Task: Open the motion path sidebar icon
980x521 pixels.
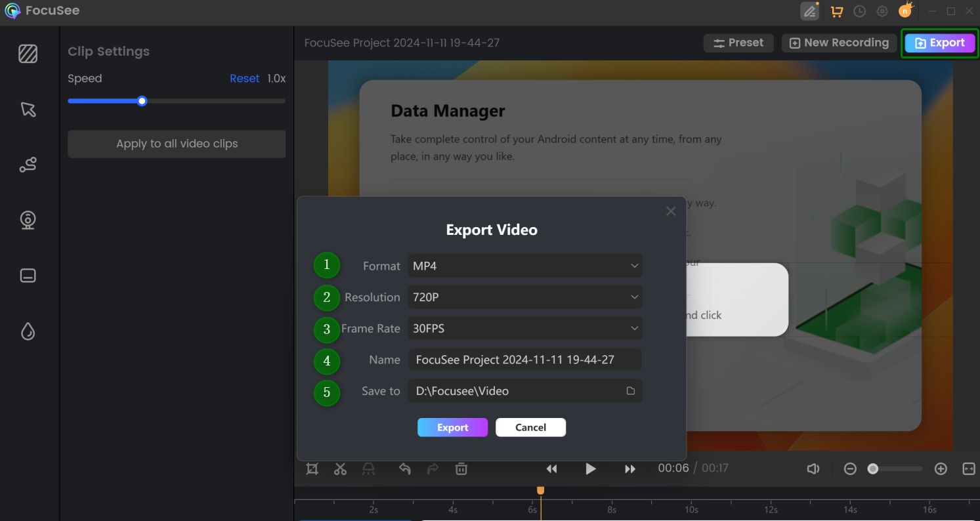Action: [x=28, y=165]
